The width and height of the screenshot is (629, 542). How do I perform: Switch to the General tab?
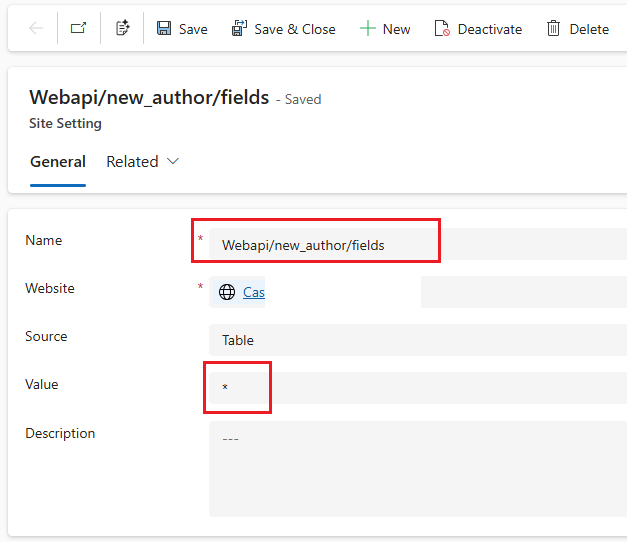[x=58, y=162]
